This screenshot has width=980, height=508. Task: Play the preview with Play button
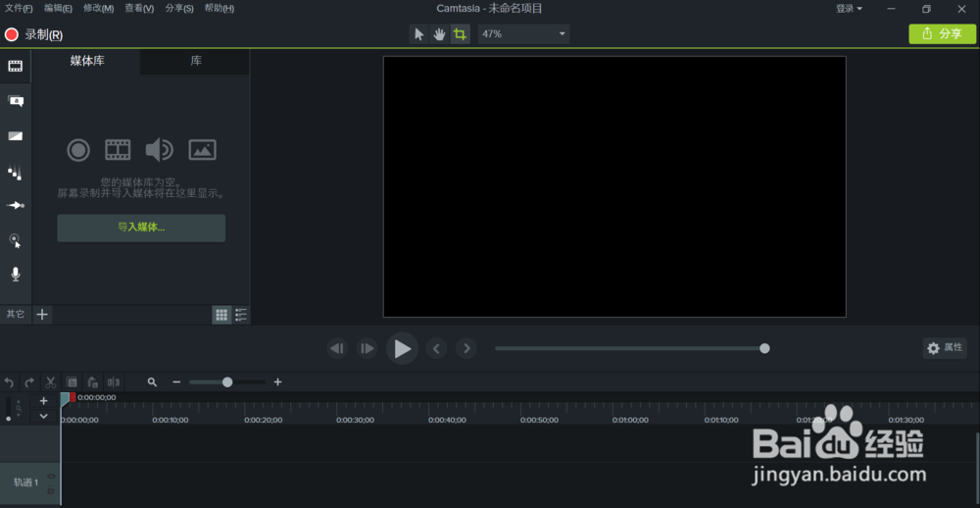click(x=402, y=348)
